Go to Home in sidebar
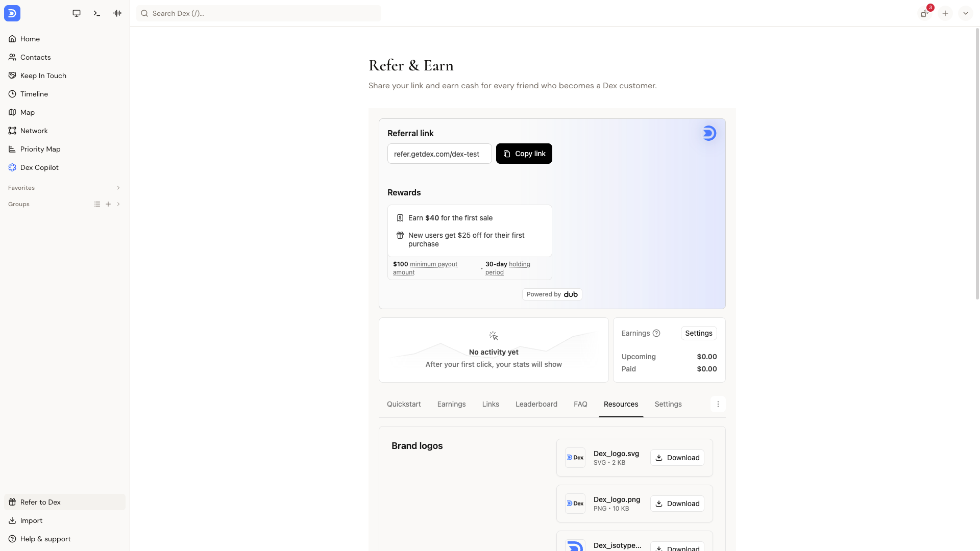 click(65, 39)
